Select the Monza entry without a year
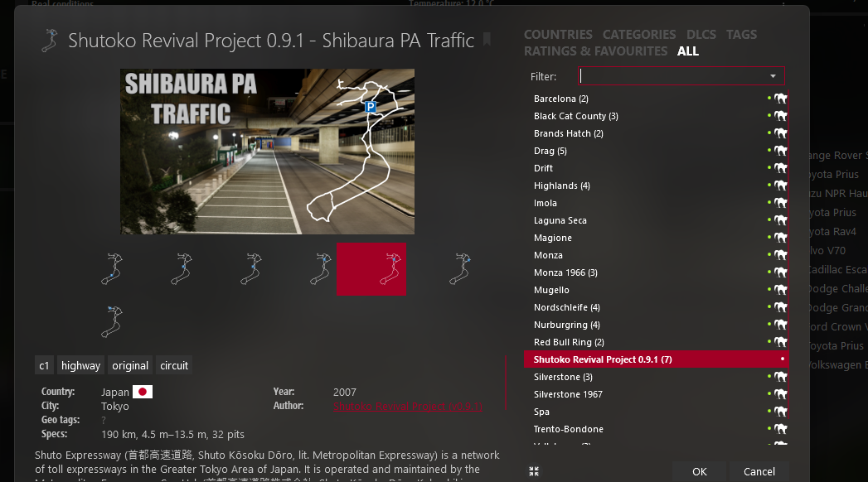This screenshot has height=482, width=868. point(656,255)
